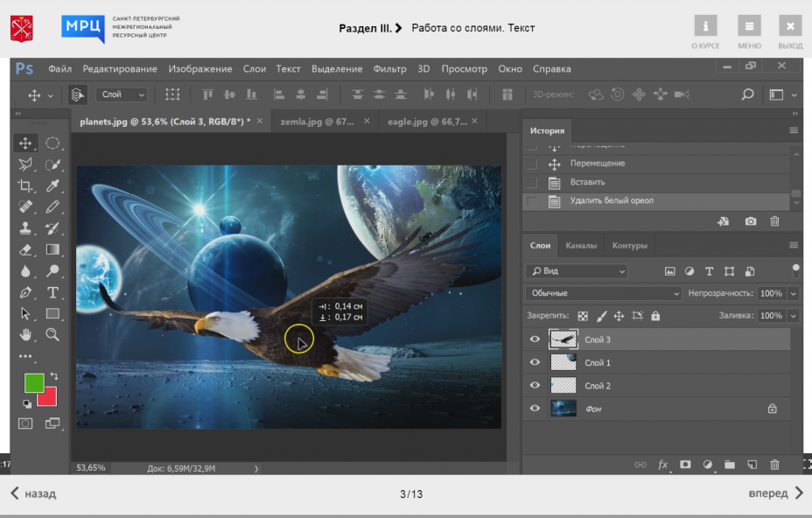The height and width of the screenshot is (518, 812).
Task: Select the Clone Stamp tool
Action: 25,227
